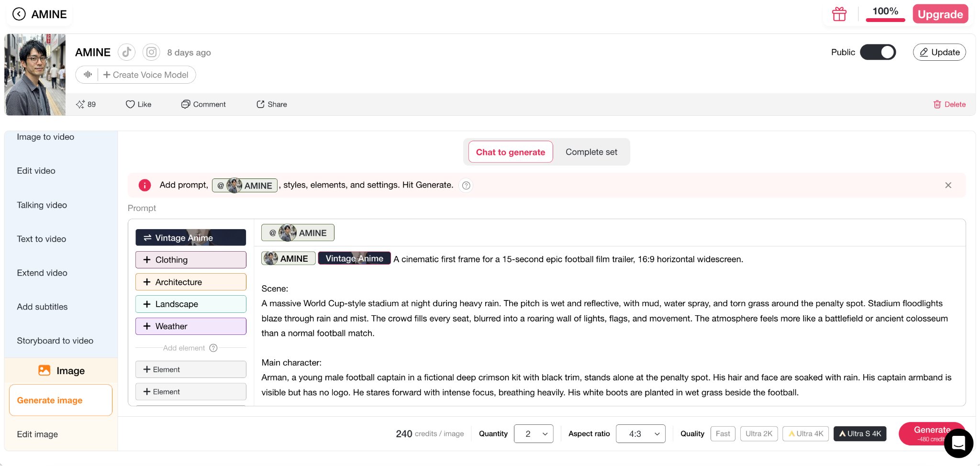Click the second Element add button
980x466 pixels.
(x=190, y=391)
